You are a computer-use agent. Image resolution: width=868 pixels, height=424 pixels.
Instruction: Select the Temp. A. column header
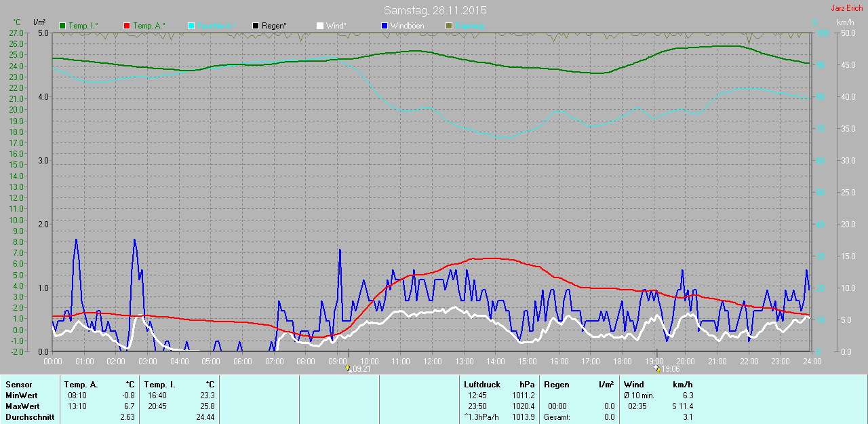pyautogui.click(x=81, y=385)
